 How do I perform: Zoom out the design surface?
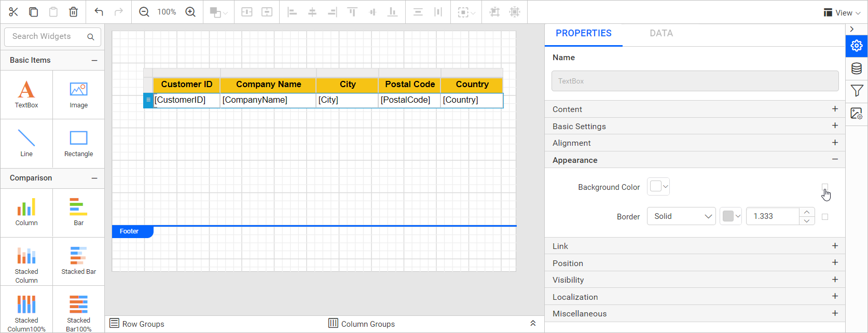144,12
